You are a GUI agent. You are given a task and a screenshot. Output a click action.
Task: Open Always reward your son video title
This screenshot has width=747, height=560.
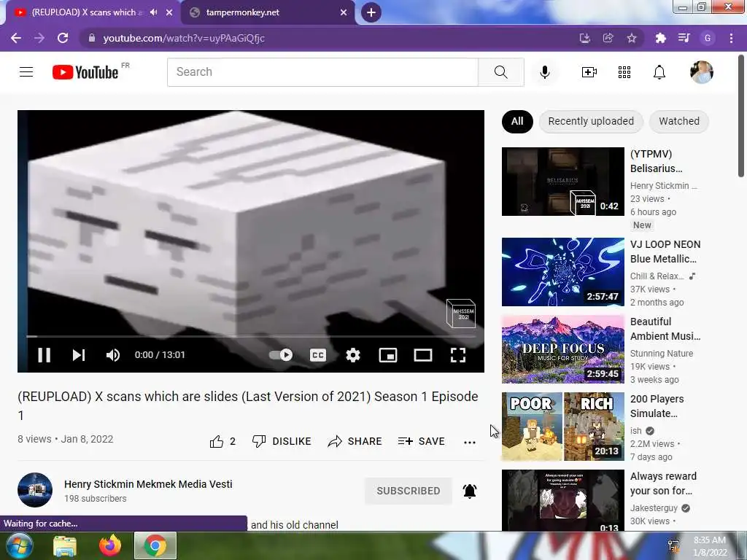coord(663,483)
